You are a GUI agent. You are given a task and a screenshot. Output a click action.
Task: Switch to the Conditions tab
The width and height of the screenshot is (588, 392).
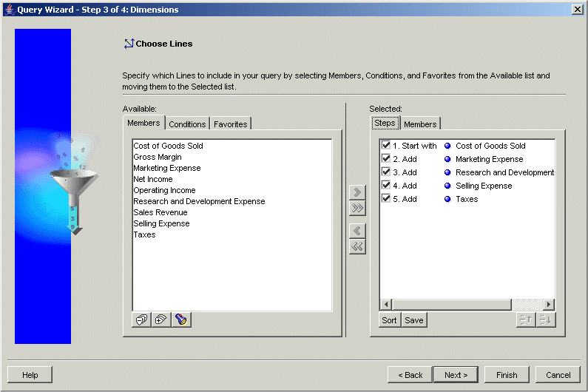[187, 124]
